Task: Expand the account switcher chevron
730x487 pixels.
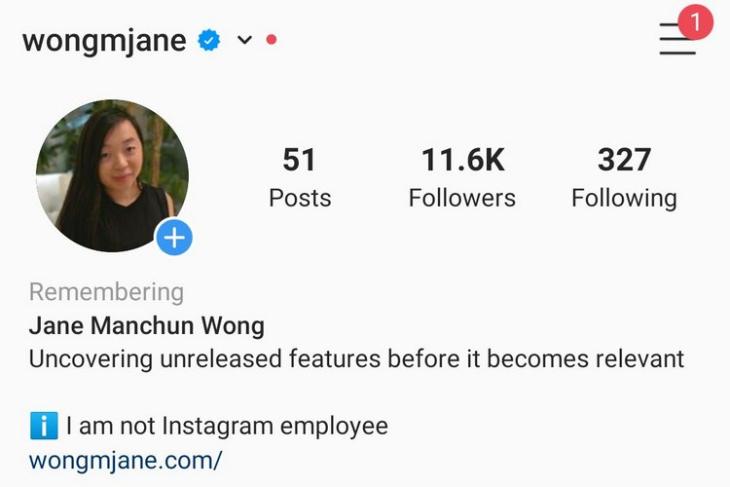Action: [244, 40]
